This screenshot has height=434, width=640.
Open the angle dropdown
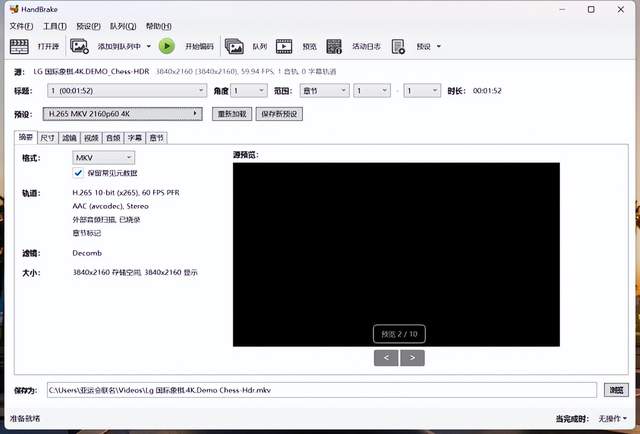point(249,91)
